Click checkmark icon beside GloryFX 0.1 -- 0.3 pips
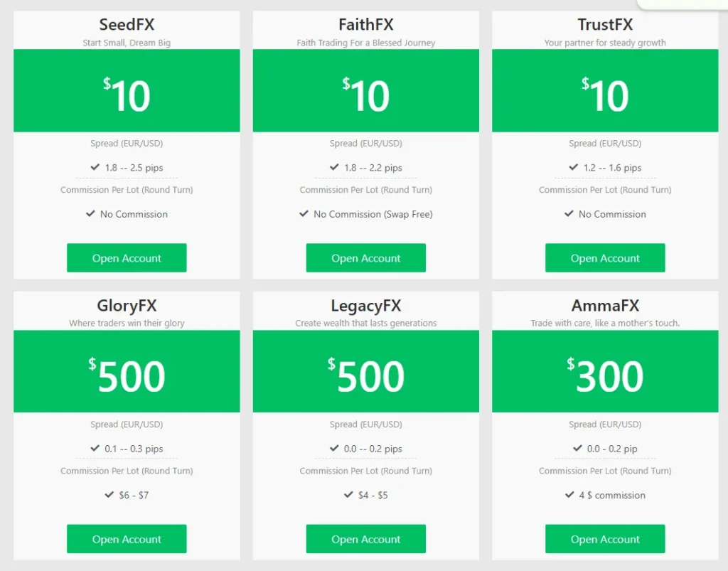Viewport: 728px width, 571px height. click(x=95, y=448)
